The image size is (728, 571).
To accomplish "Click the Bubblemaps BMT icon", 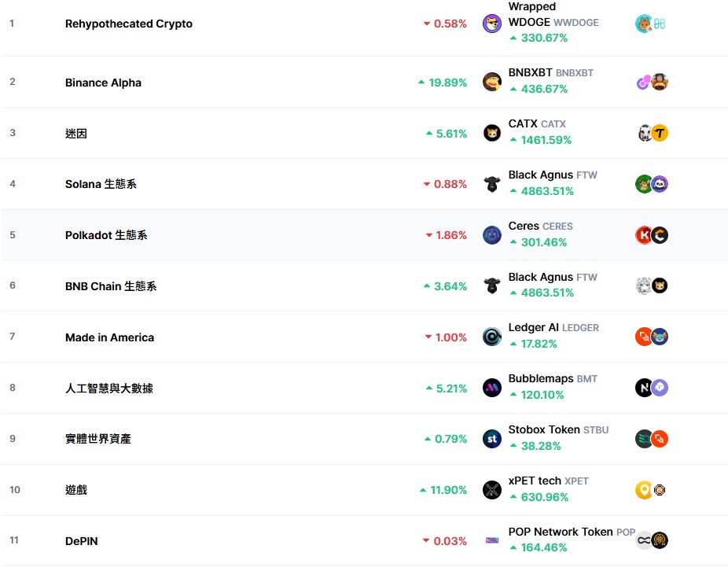I will 491,388.
